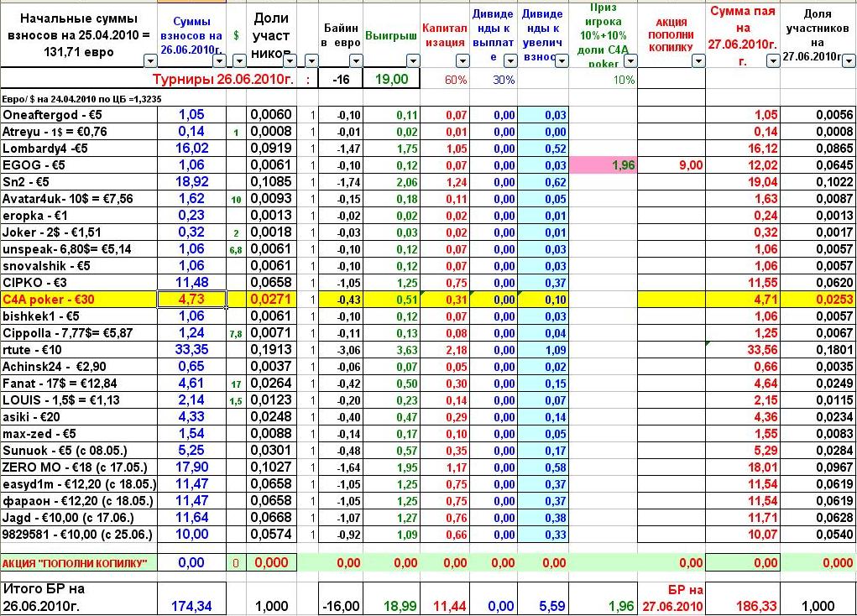Screen dimensions: 857x616
Task: Select the 9,00 АКЦИЯ value in EGOG row
Action: pos(671,165)
